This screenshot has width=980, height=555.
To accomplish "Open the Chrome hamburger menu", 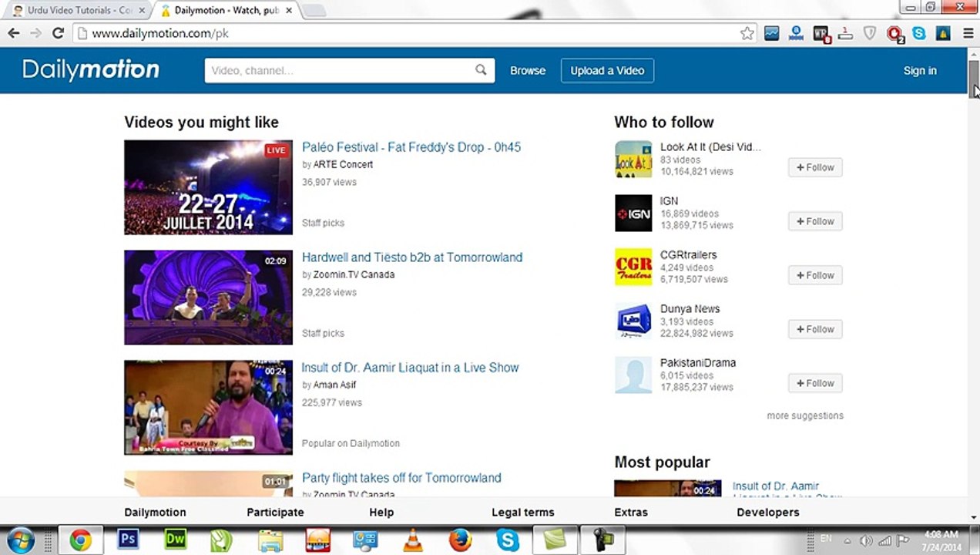I will point(968,33).
